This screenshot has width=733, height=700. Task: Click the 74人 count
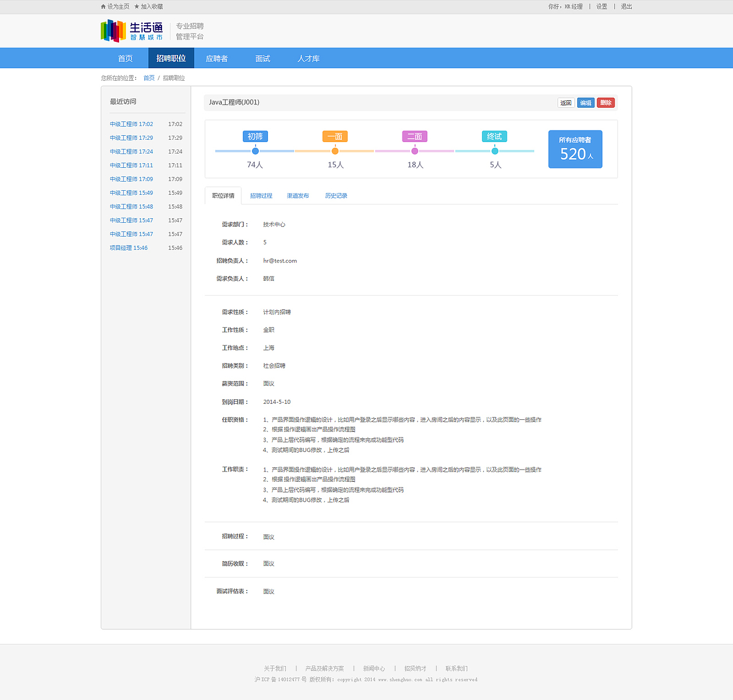click(x=255, y=165)
